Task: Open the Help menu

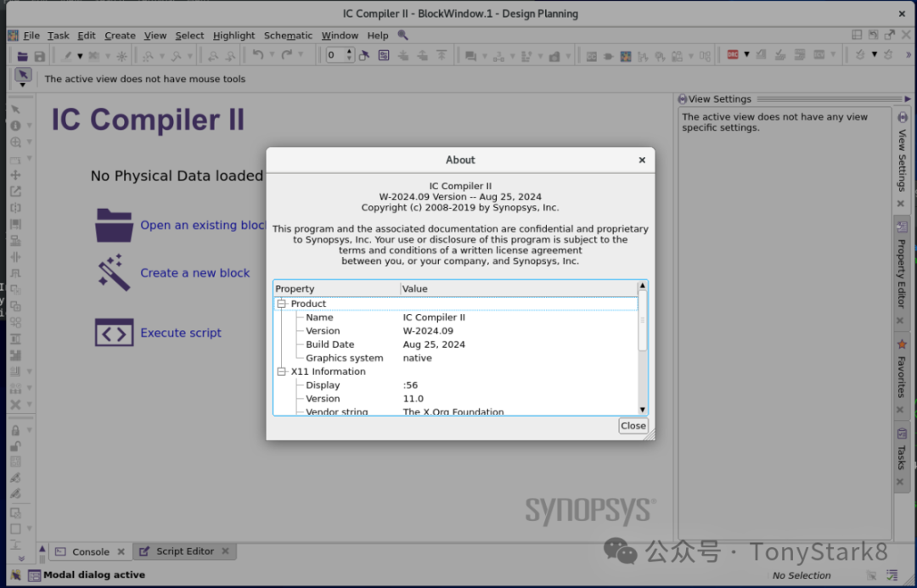Action: click(x=378, y=36)
